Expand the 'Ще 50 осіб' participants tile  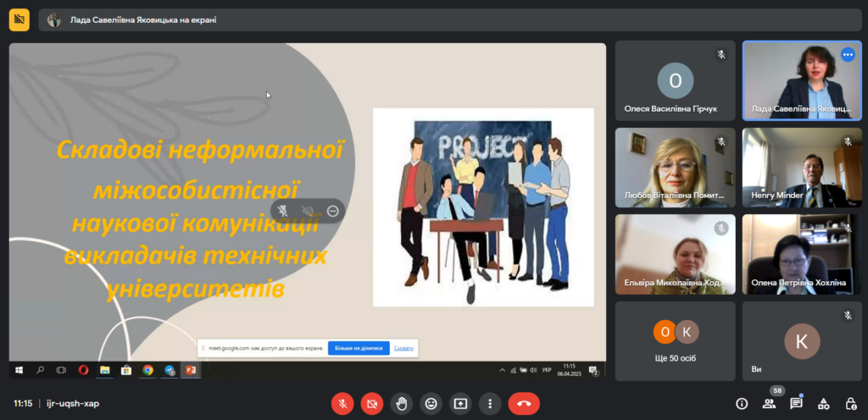pos(675,339)
